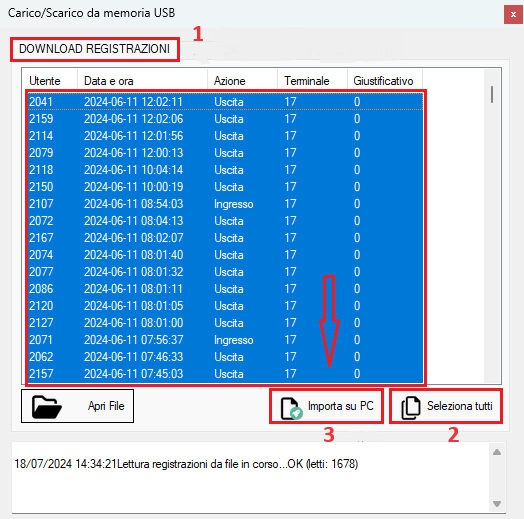Click the log box up arrow

[x=497, y=452]
